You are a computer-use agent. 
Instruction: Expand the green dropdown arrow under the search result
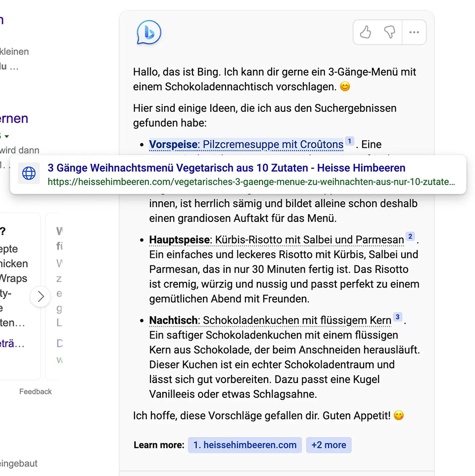7,136
